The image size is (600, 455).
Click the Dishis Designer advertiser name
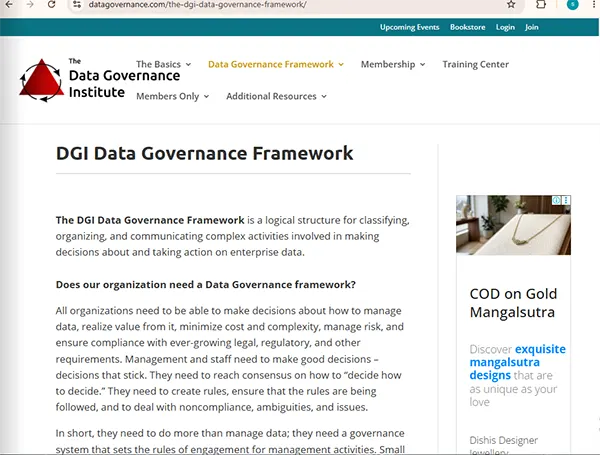504,440
